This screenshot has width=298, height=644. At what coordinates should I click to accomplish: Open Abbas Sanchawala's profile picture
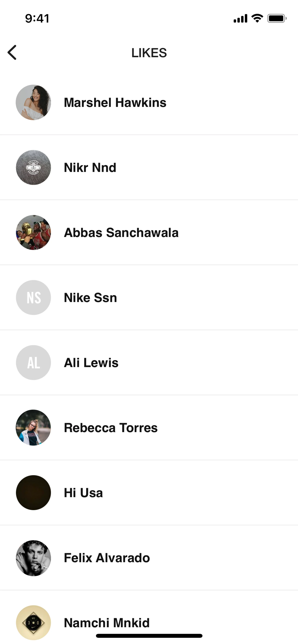(33, 233)
